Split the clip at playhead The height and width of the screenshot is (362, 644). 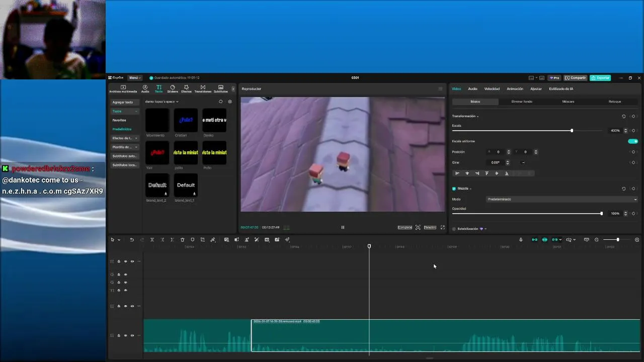[x=152, y=240]
